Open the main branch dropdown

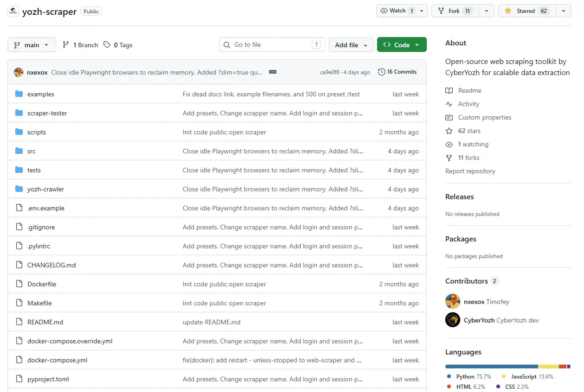click(32, 45)
